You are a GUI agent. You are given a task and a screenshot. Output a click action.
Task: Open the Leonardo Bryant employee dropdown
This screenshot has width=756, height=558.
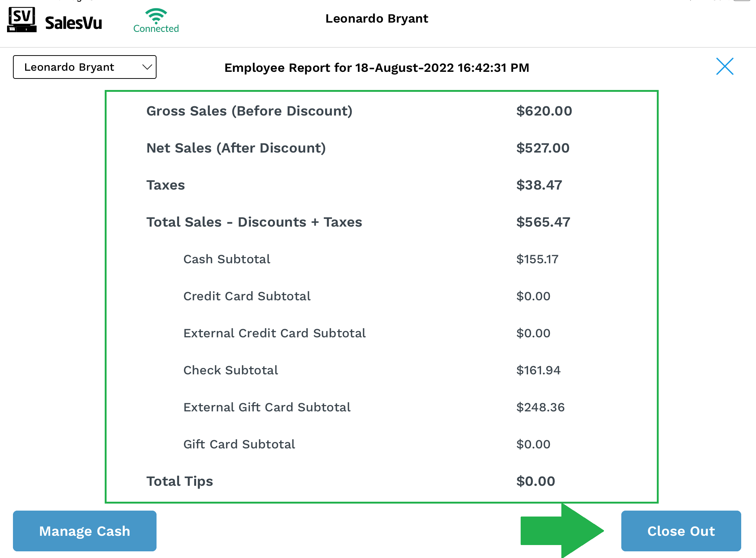pos(84,67)
